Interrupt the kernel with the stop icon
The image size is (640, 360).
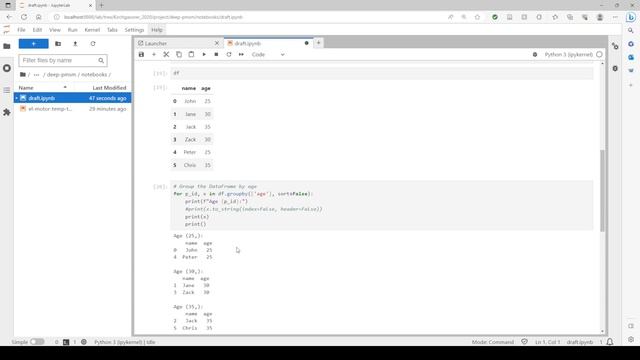click(216, 54)
